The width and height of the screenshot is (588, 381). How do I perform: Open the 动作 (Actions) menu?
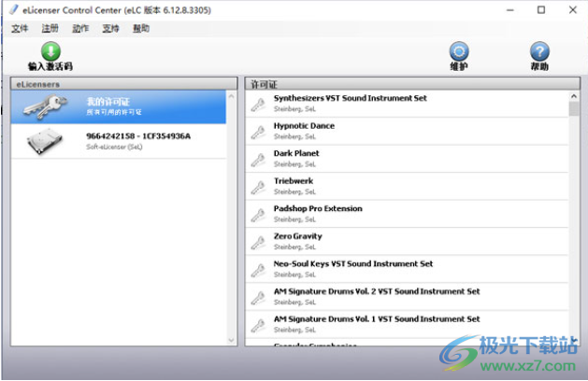(80, 28)
